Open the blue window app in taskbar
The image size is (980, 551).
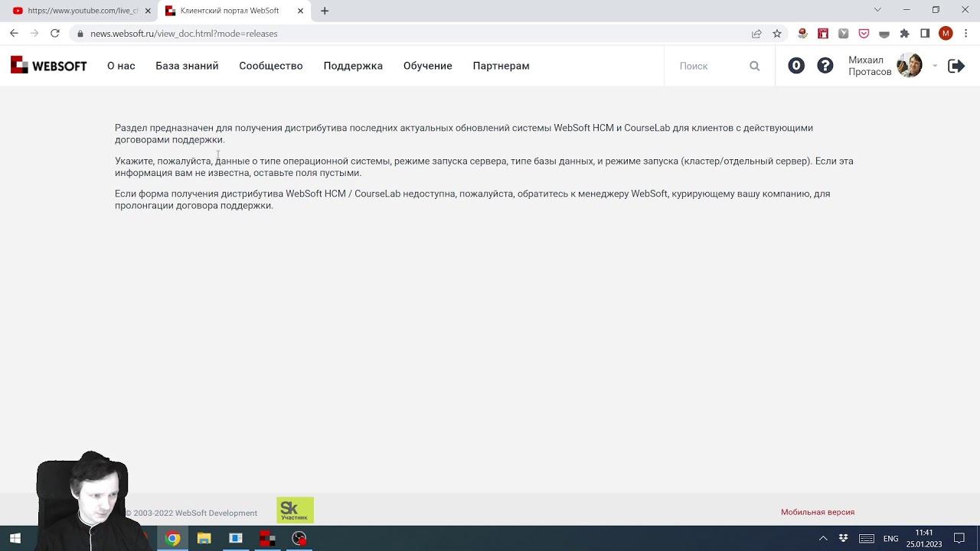[x=236, y=539]
